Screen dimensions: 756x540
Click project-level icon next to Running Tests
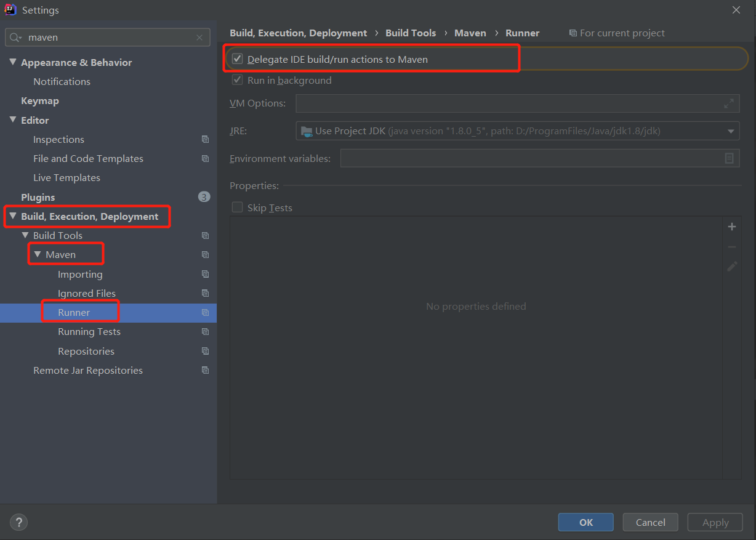click(205, 332)
